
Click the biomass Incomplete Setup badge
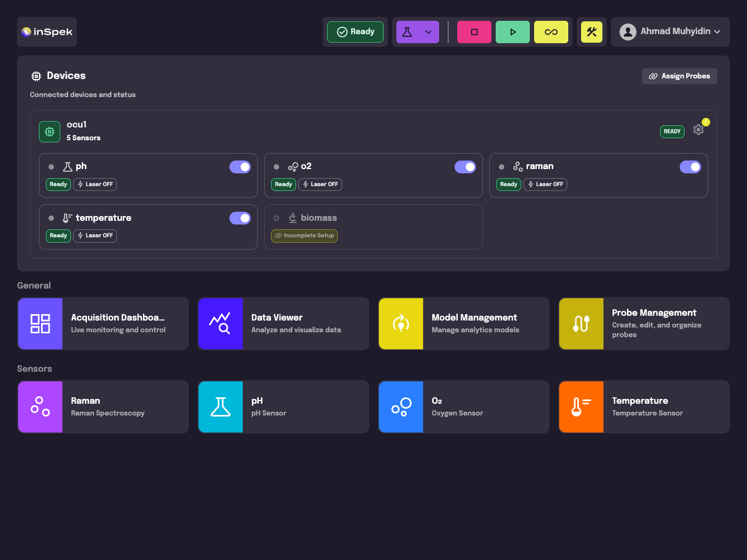pyautogui.click(x=304, y=236)
